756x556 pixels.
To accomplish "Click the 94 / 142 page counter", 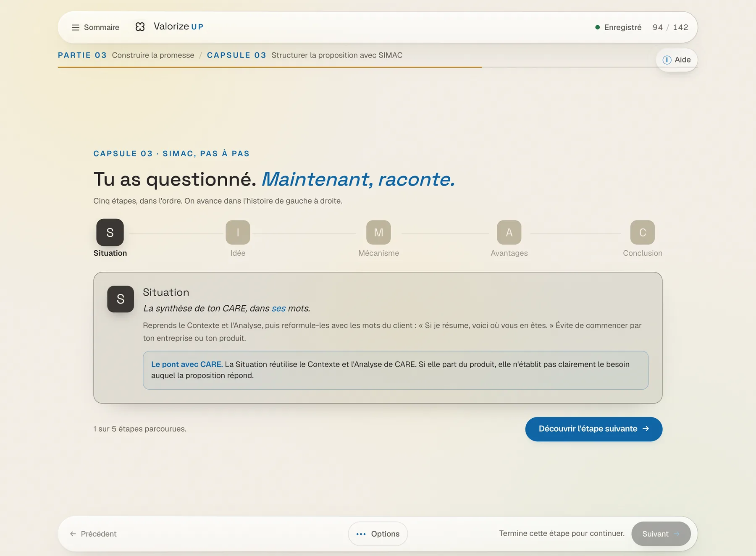I will (670, 27).
